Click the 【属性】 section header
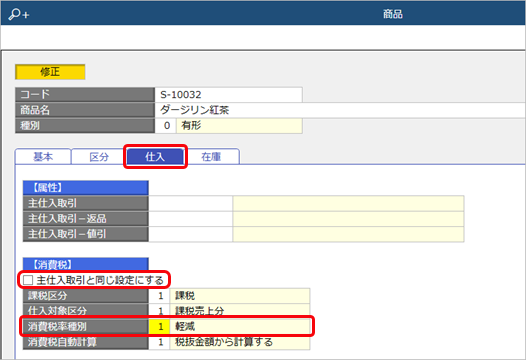The width and height of the screenshot is (526, 360). tap(86, 188)
